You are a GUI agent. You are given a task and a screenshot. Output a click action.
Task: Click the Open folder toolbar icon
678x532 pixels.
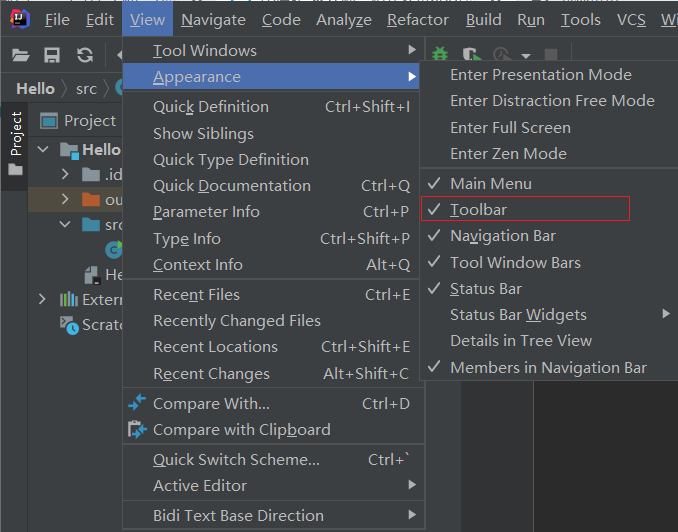coord(21,55)
